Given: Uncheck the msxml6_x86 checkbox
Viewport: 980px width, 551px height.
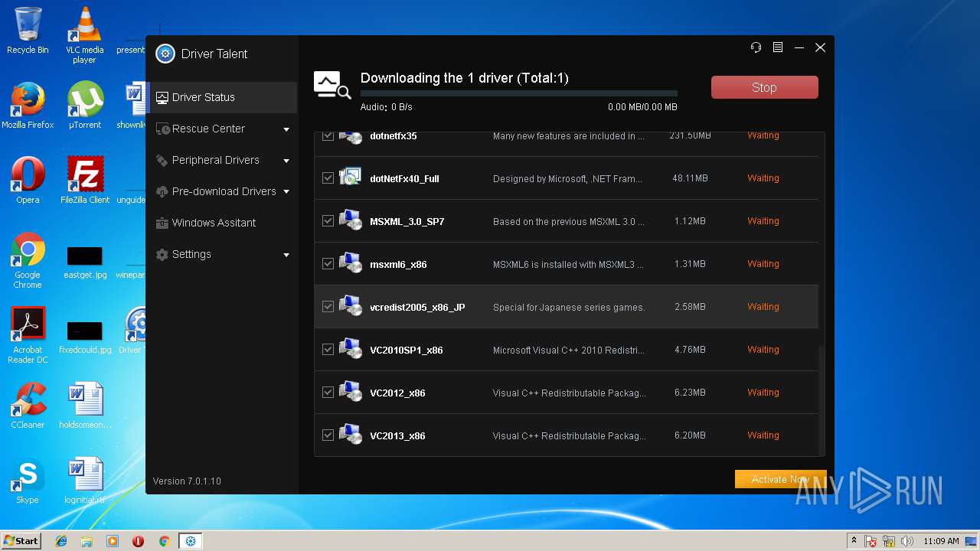Looking at the screenshot, I should (328, 263).
